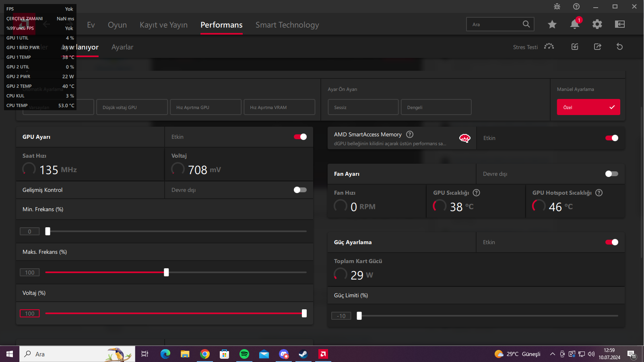Screen dimensions: 644x362
Task: Click the Min. Frekans value box
Action: point(30,231)
